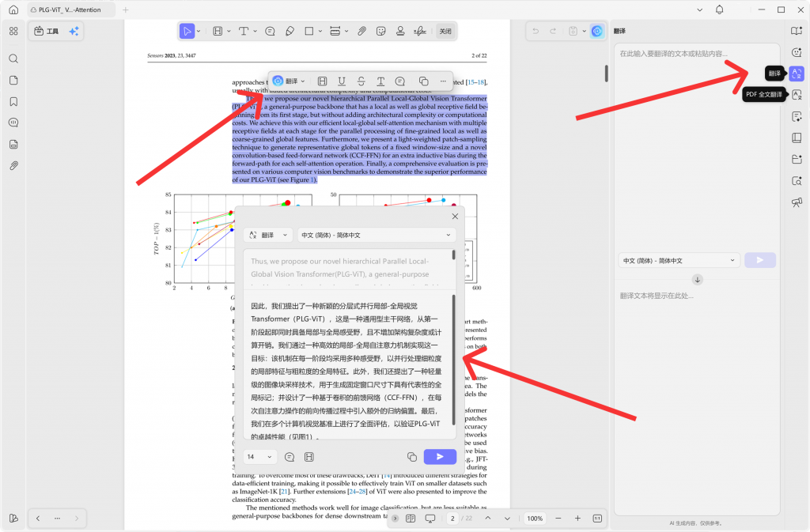Go to the previous page with up arrow
The image size is (810, 532).
click(x=487, y=519)
